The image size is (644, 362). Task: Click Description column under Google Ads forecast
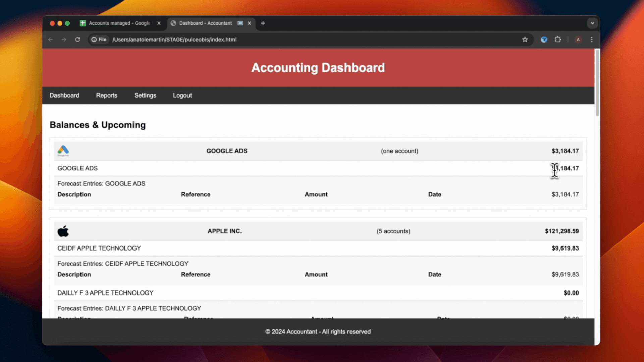click(74, 194)
